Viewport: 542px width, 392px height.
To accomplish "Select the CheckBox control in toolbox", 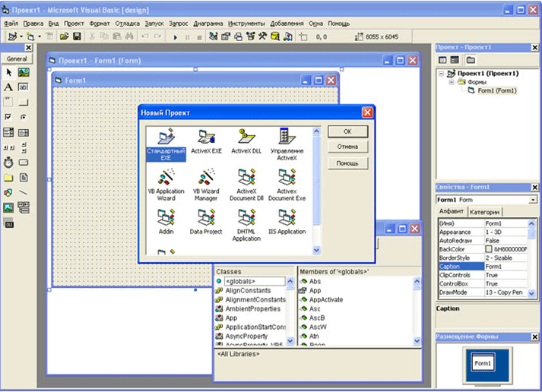I will click(8, 117).
